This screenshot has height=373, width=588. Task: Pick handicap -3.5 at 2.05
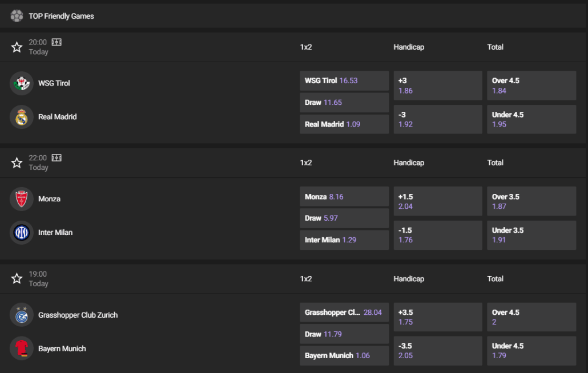438,351
